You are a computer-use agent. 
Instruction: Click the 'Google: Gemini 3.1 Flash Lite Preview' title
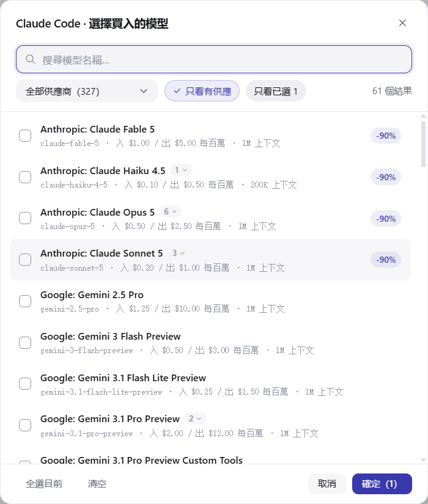[x=124, y=378]
